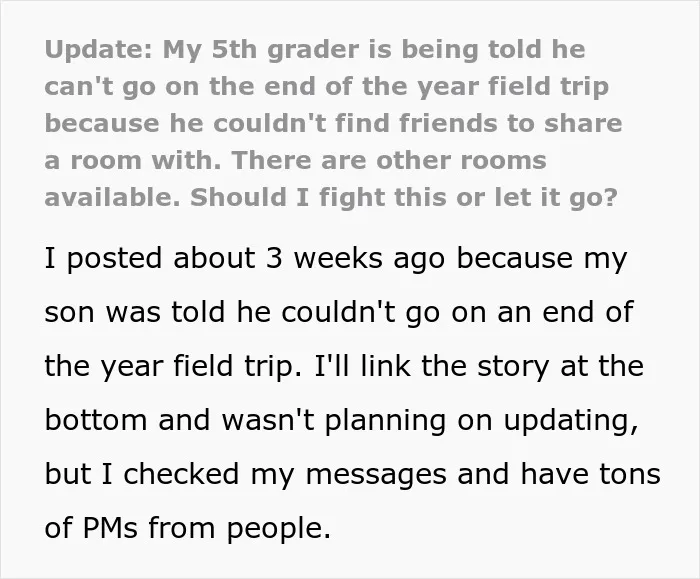
Task: Click the word "updating," in the body
Action: click(571, 421)
